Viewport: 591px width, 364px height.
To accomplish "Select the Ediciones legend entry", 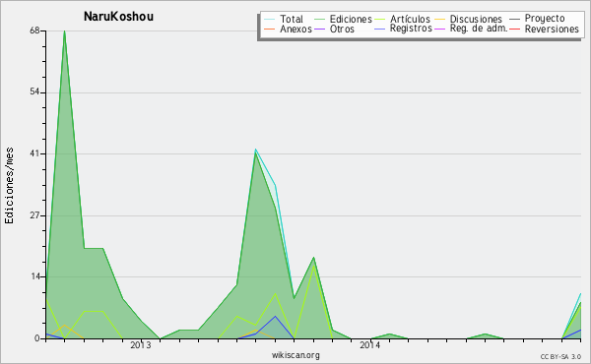I will pyautogui.click(x=351, y=19).
